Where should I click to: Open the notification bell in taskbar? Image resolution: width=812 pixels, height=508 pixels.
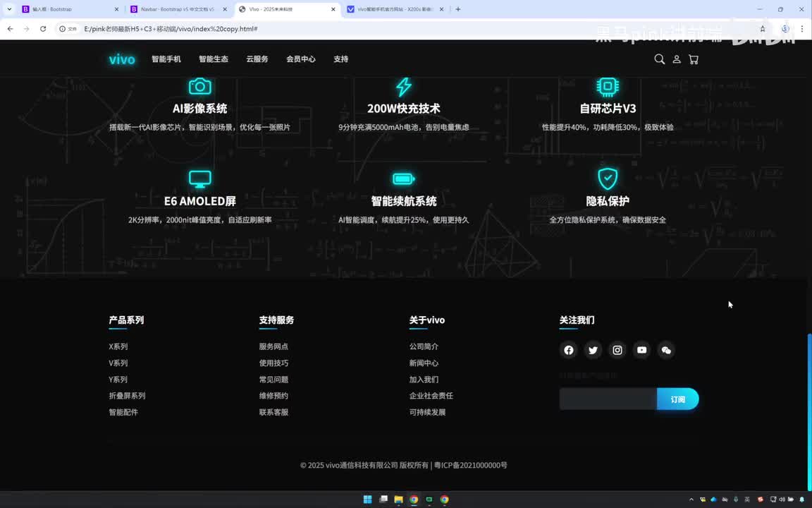pos(801,500)
